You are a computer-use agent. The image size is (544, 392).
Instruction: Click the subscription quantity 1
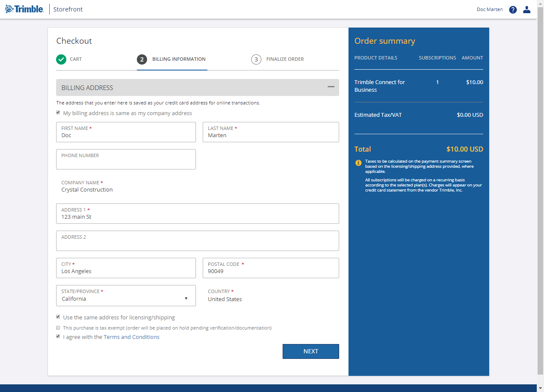pyautogui.click(x=437, y=82)
